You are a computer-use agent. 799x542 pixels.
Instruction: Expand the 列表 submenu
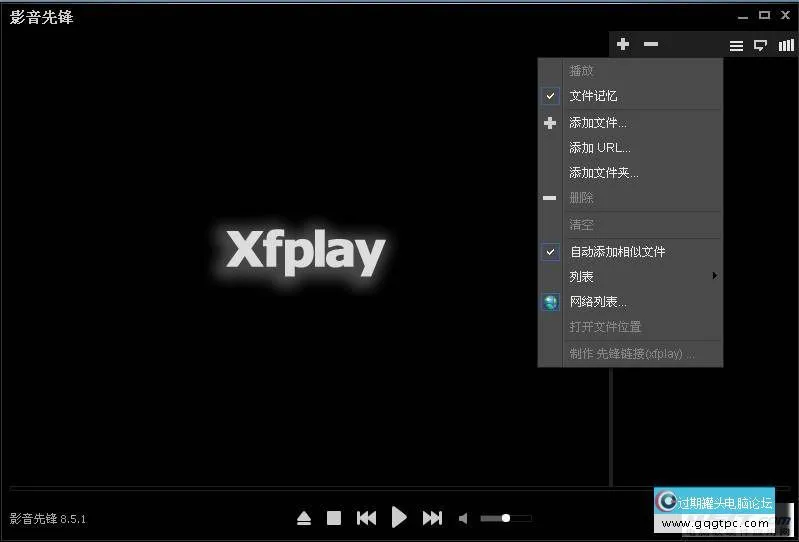click(x=630, y=277)
